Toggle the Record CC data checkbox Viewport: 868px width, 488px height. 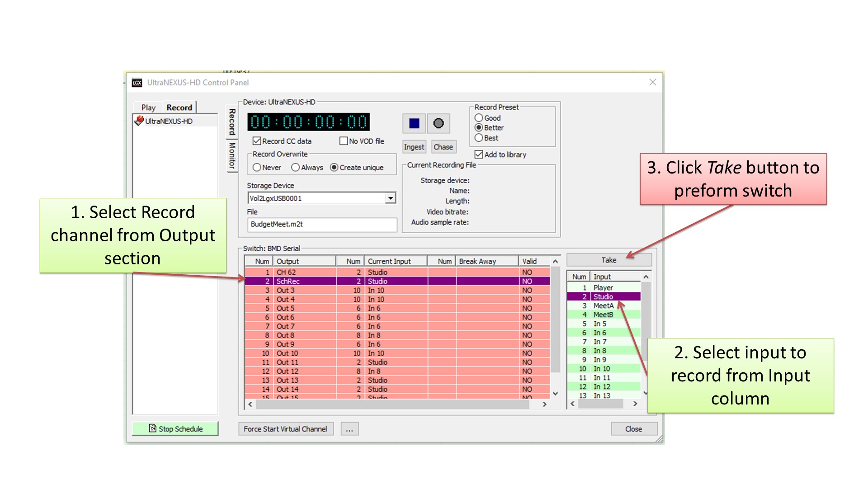tap(257, 141)
